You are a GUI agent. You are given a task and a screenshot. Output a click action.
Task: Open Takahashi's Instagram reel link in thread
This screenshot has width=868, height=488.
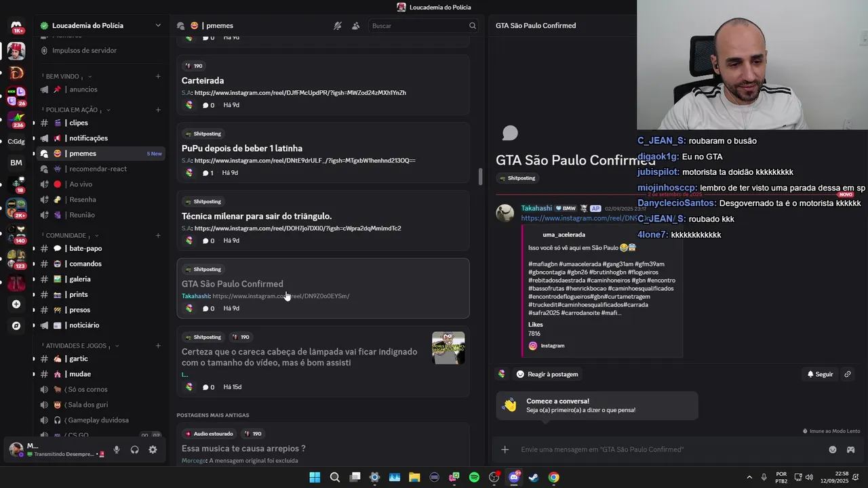[580, 218]
